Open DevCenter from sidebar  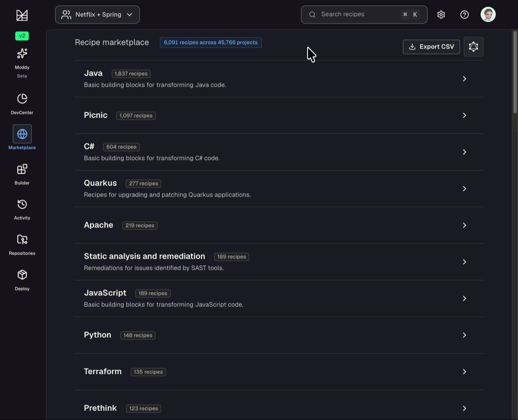coord(22,104)
